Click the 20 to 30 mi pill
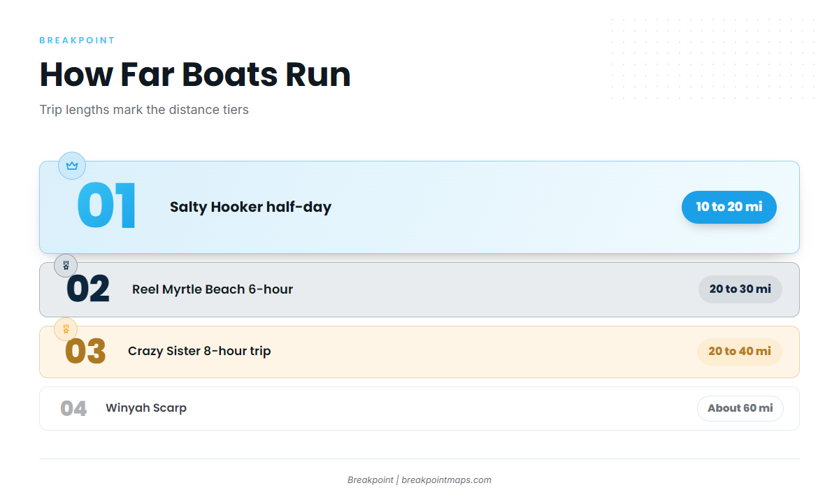This screenshot has width=839, height=504. tap(740, 289)
